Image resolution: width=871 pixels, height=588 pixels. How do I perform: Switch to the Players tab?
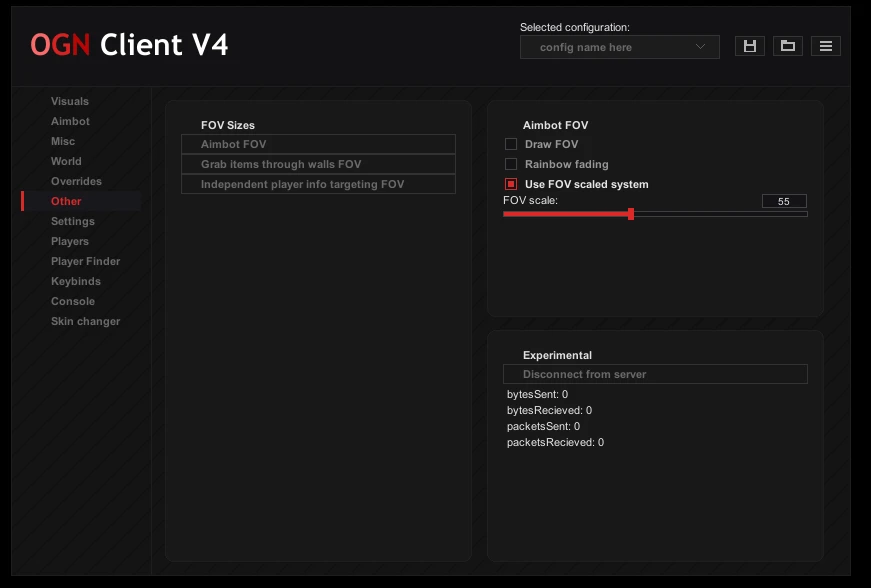point(70,241)
